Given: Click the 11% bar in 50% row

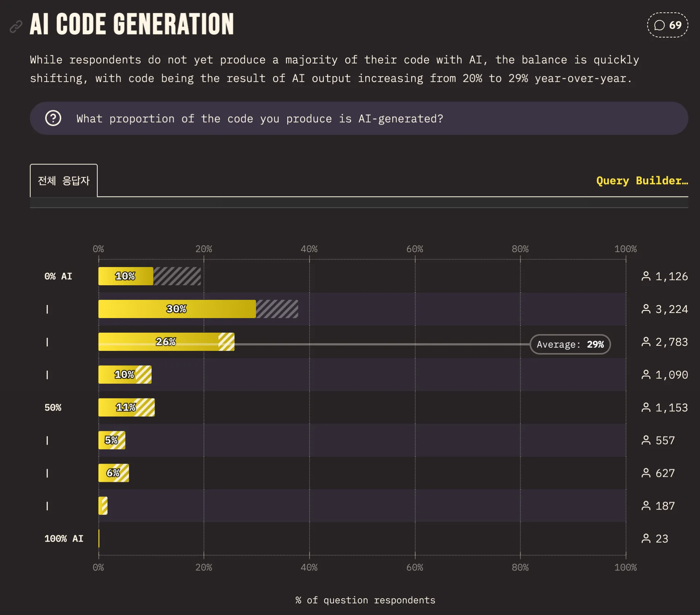Looking at the screenshot, I should click(126, 407).
